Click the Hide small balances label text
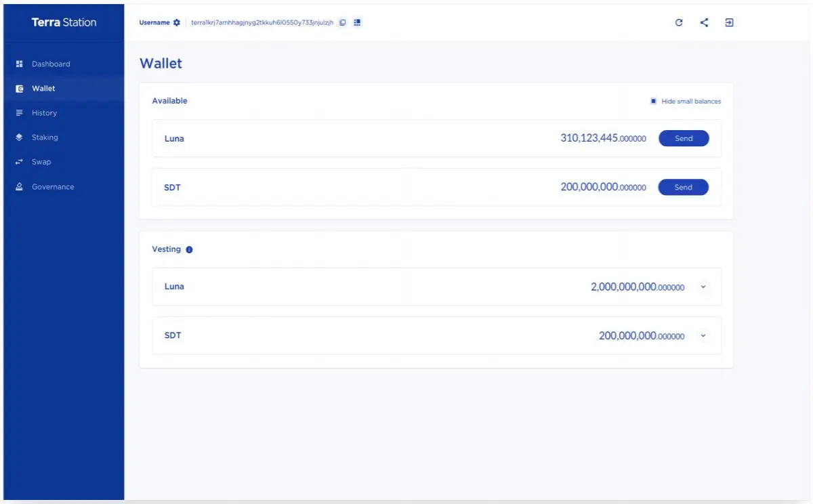 [x=691, y=101]
